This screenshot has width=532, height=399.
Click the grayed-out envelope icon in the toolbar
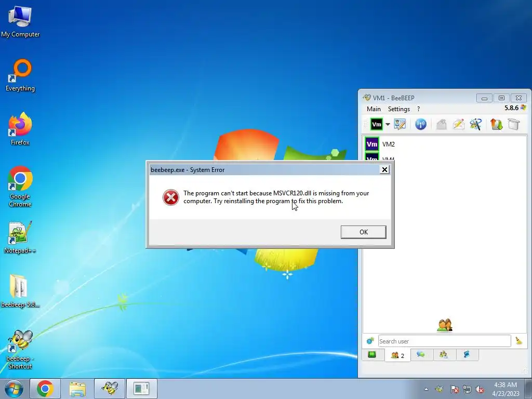pyautogui.click(x=442, y=124)
